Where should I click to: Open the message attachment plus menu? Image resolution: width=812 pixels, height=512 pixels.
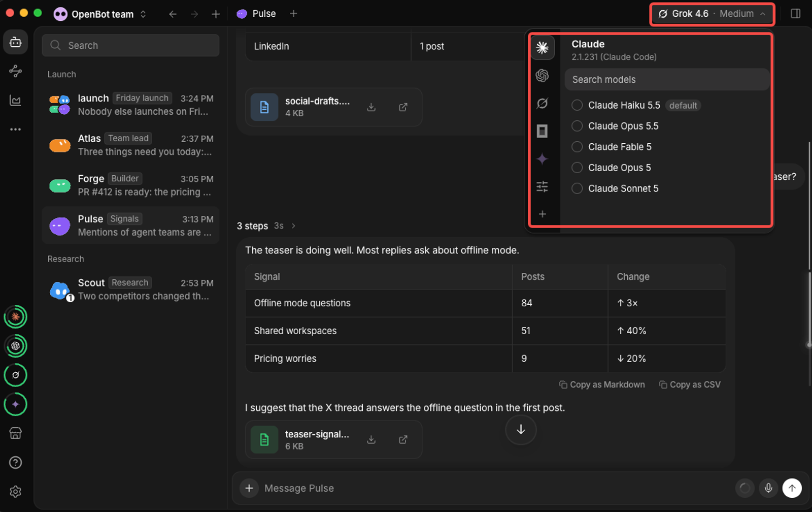(249, 488)
